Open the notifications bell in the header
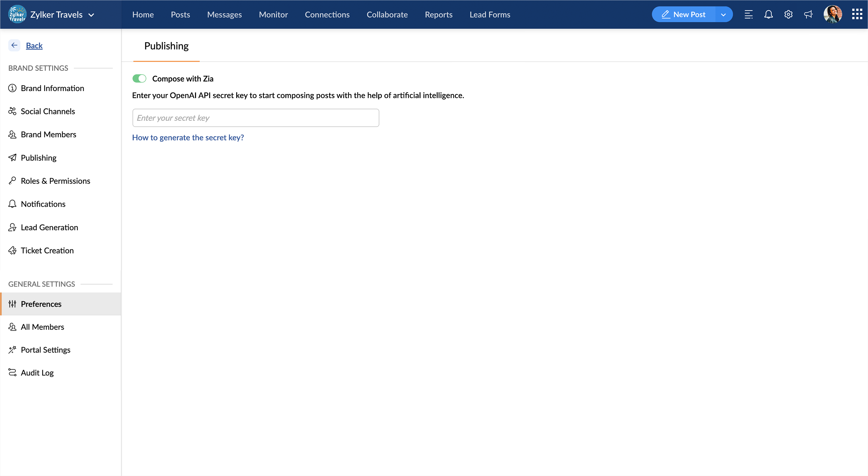Image resolution: width=868 pixels, height=476 pixels. coord(768,14)
